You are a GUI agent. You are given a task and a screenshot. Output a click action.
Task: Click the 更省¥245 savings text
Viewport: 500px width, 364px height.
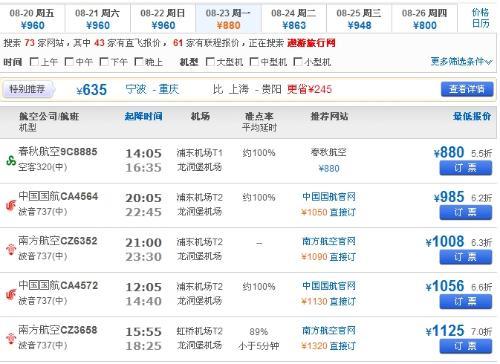click(x=310, y=89)
